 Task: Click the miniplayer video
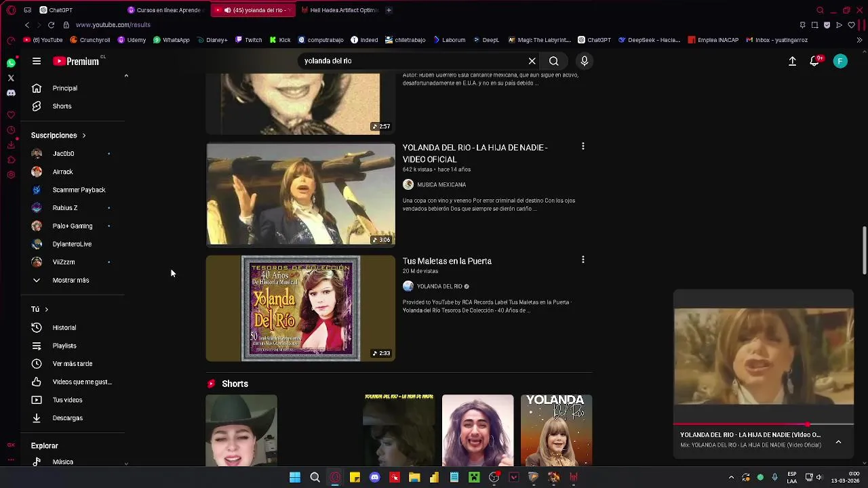[764, 357]
